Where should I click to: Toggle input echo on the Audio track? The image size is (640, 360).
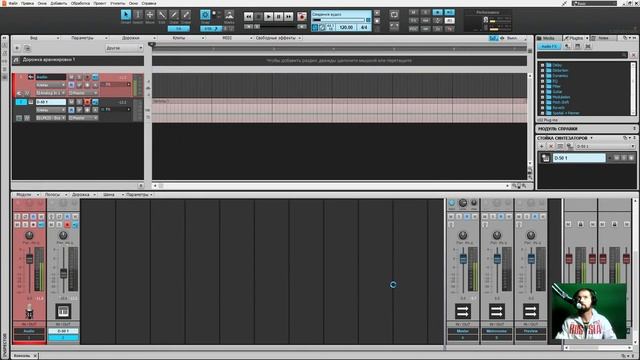point(95,77)
